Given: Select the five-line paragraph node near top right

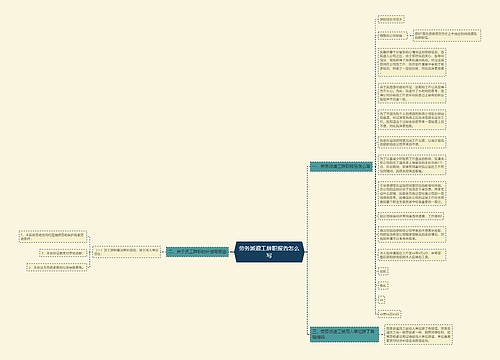Looking at the screenshot, I should 412,62.
